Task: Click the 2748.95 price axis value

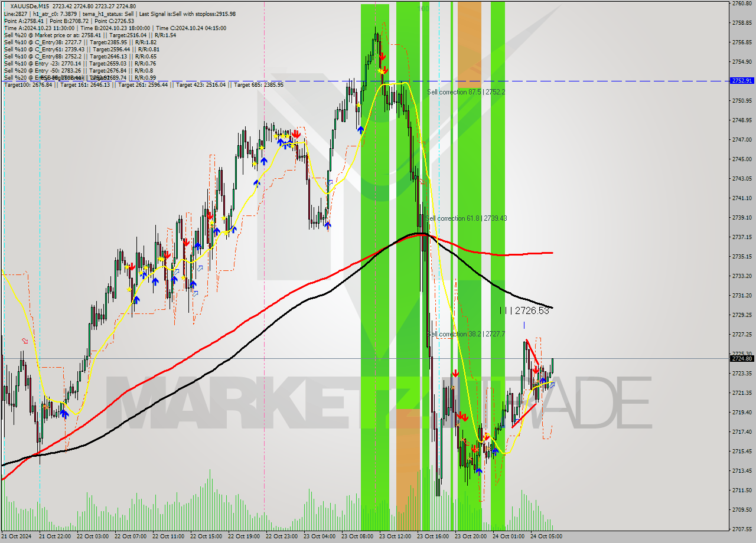Action: [742, 120]
